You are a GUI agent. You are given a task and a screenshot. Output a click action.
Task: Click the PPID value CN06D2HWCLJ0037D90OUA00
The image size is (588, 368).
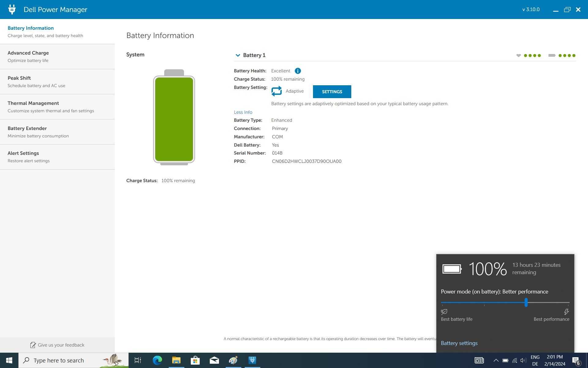[307, 161]
